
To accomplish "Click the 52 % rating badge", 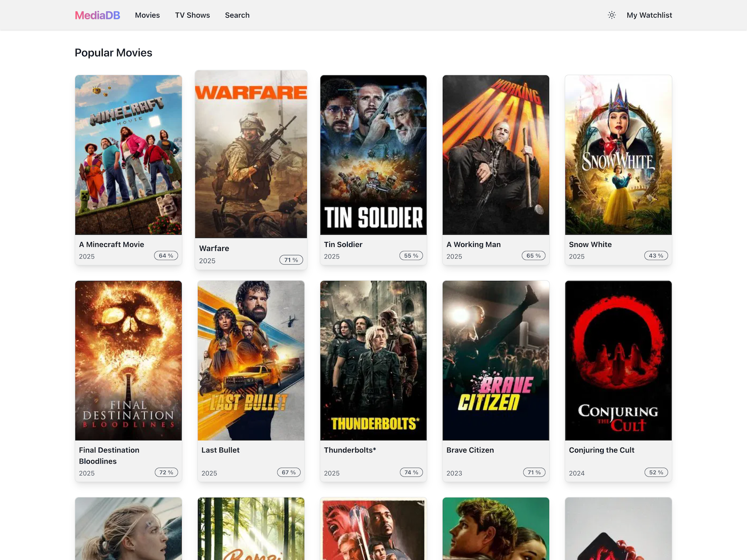I will (x=656, y=472).
